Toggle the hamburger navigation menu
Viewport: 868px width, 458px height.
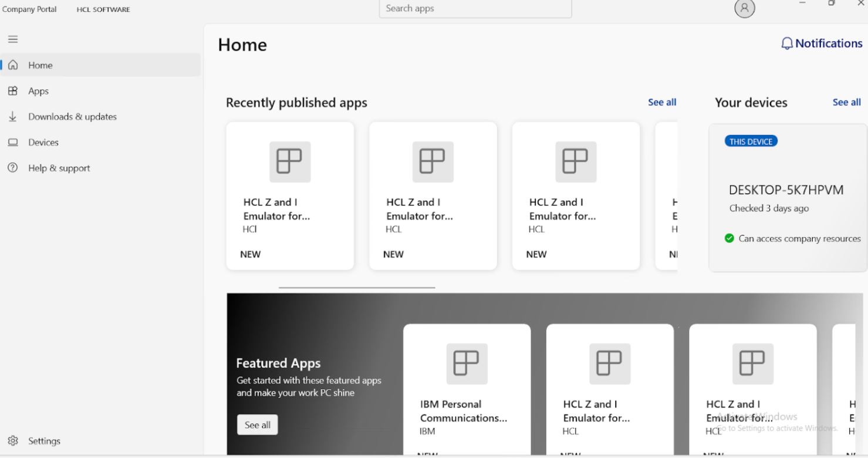[x=12, y=39]
